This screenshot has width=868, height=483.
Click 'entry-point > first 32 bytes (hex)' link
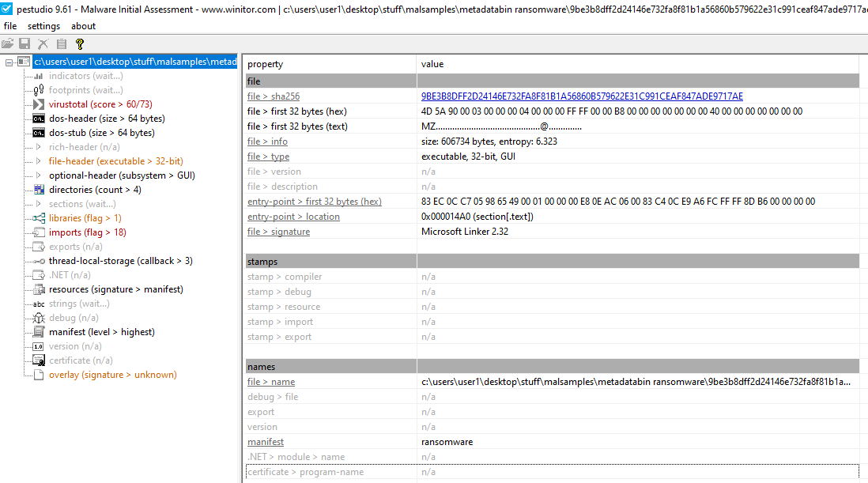click(x=315, y=202)
